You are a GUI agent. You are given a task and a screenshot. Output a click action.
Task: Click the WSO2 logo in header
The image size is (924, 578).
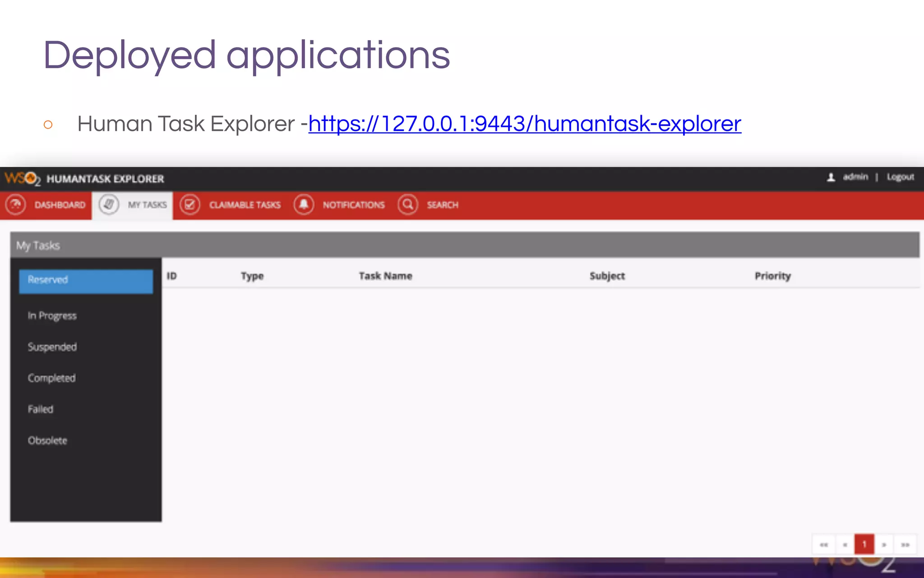23,179
